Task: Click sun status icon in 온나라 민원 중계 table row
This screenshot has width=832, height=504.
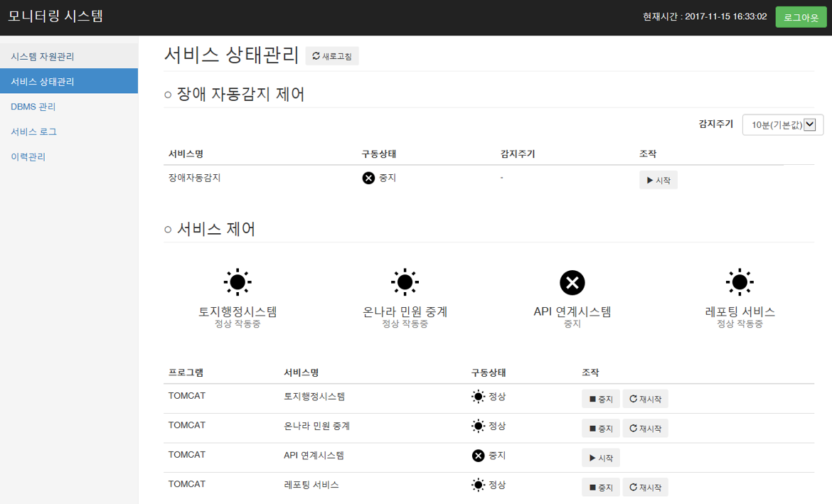Action: pos(478,426)
